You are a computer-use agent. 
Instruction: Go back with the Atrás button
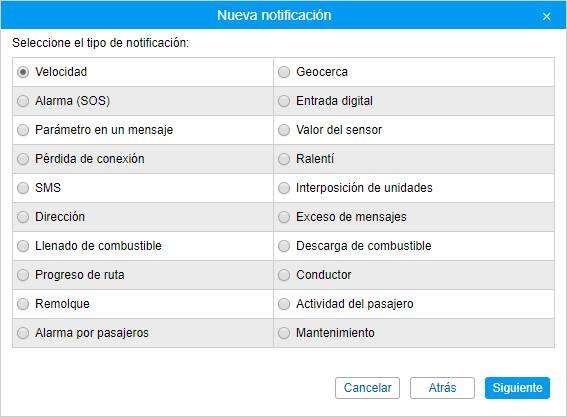[x=442, y=388]
